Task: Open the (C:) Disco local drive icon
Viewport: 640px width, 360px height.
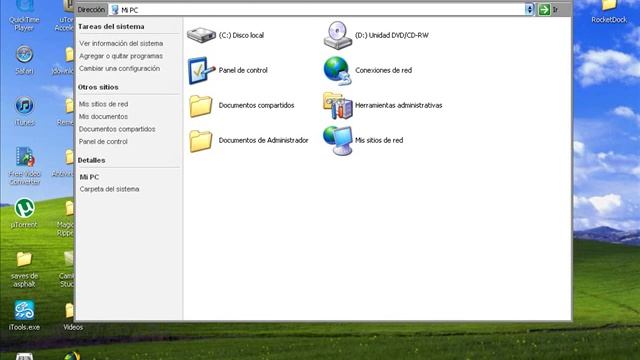Action: pyautogui.click(x=201, y=35)
